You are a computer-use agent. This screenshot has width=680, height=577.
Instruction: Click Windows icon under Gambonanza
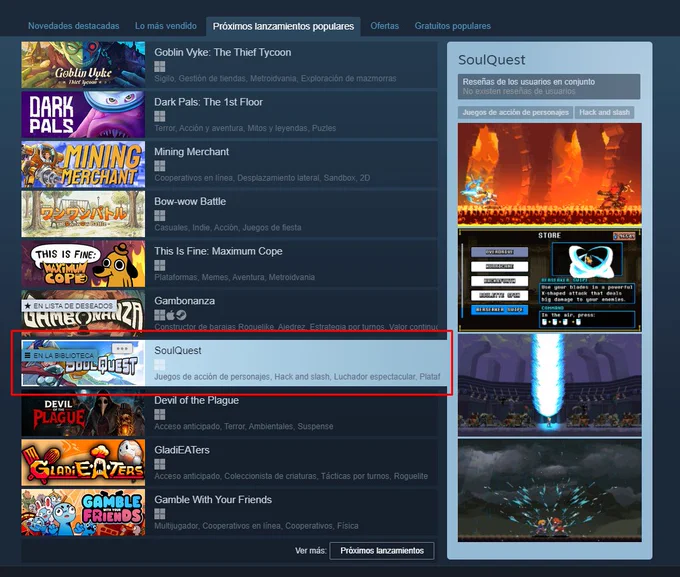[x=160, y=315]
